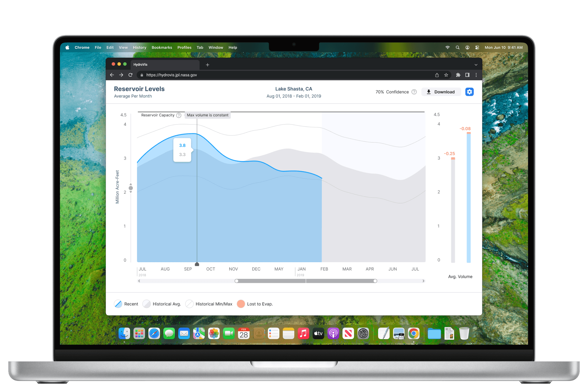Screen dimensions: 588x387
Task: Open the Chrome extensions puzzle icon
Action: point(458,75)
